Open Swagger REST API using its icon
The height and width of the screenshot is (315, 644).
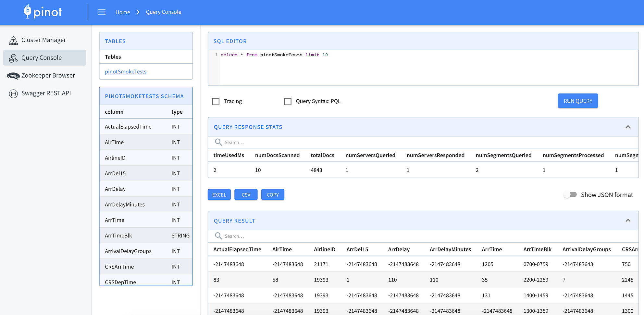[x=13, y=93]
